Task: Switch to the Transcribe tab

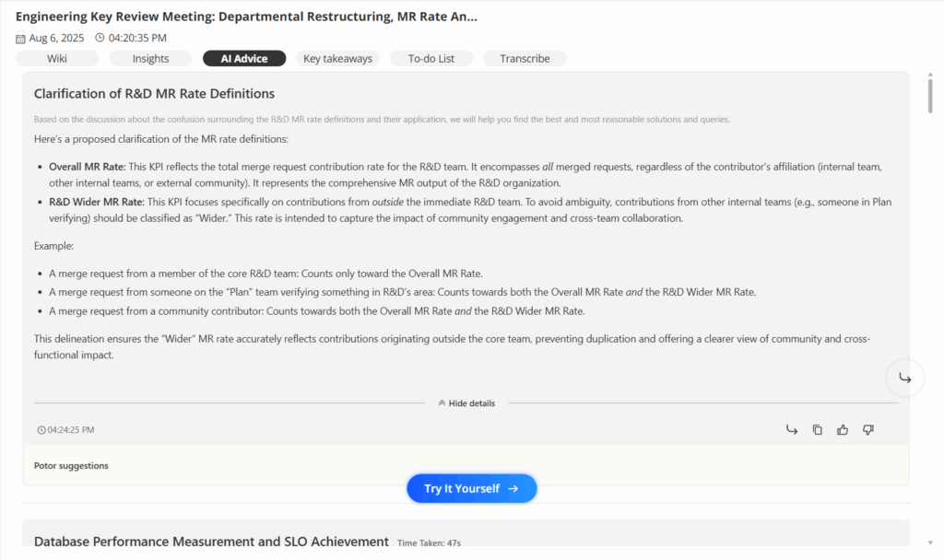Action: pyautogui.click(x=524, y=58)
